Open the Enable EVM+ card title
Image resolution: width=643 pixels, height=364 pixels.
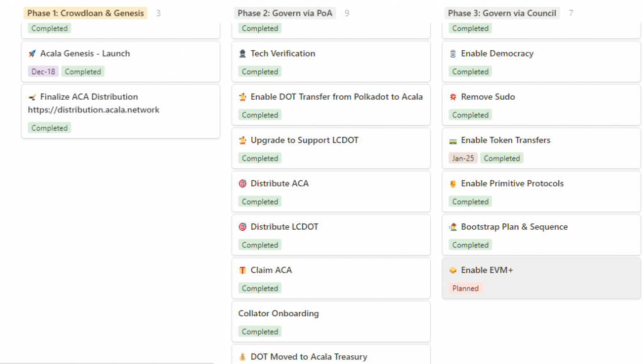tap(487, 270)
